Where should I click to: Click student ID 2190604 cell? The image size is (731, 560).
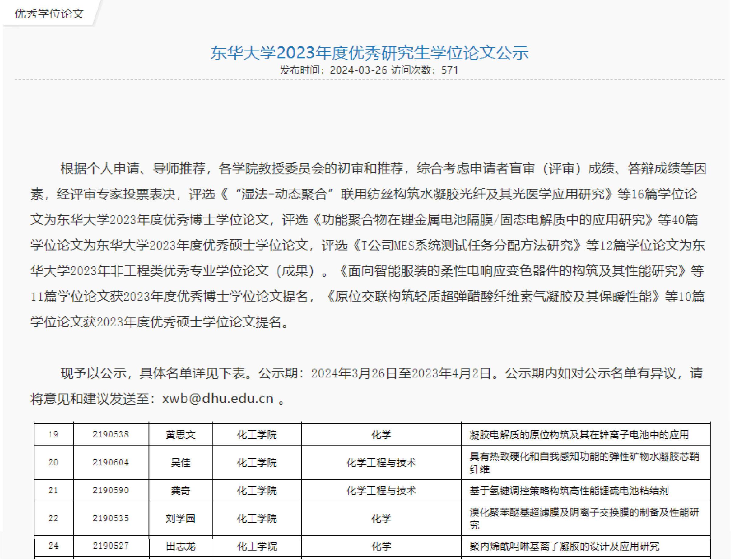[111, 462]
